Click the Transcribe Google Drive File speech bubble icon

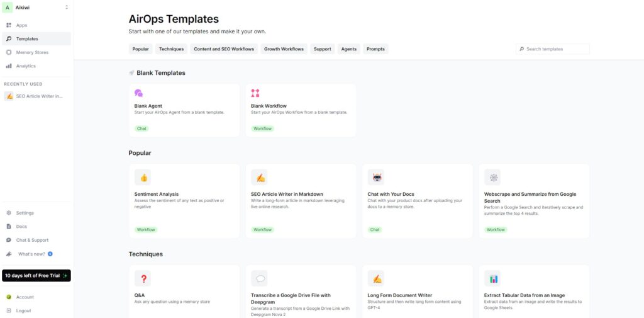click(259, 278)
